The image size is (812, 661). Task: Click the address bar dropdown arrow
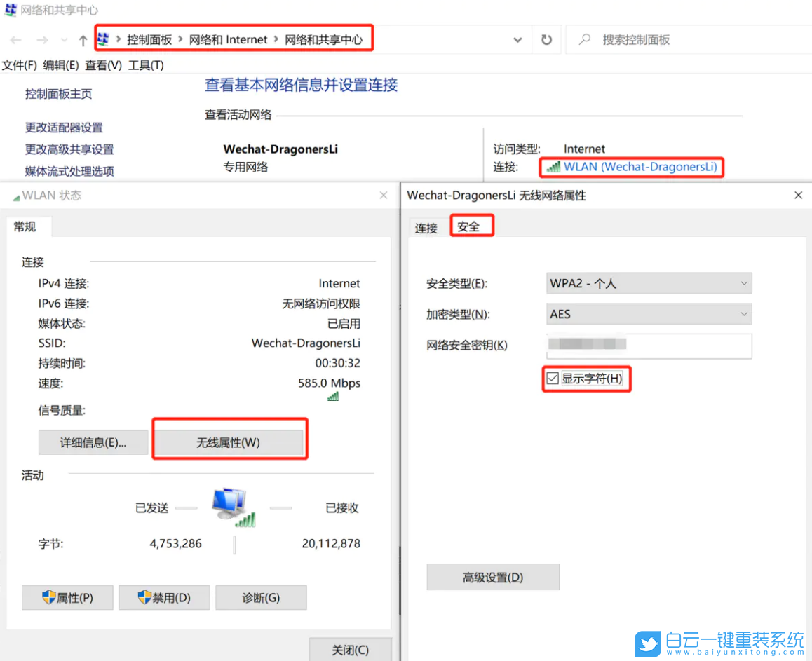click(517, 39)
